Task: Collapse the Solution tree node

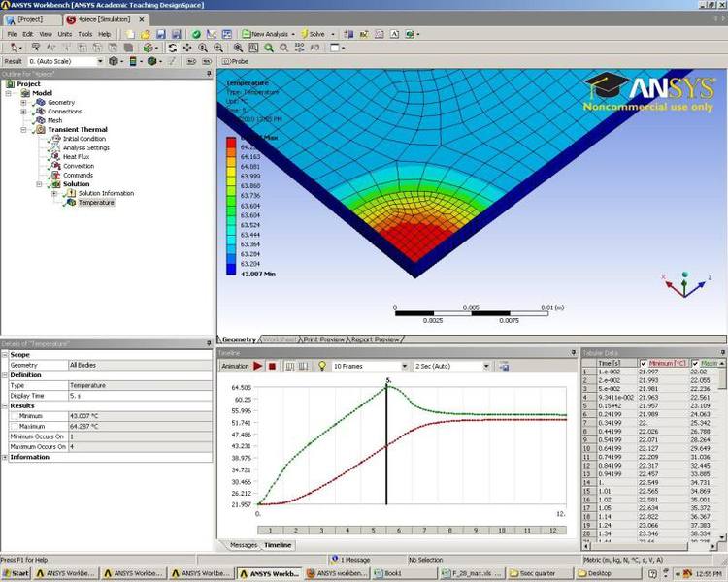Action: coord(39,184)
